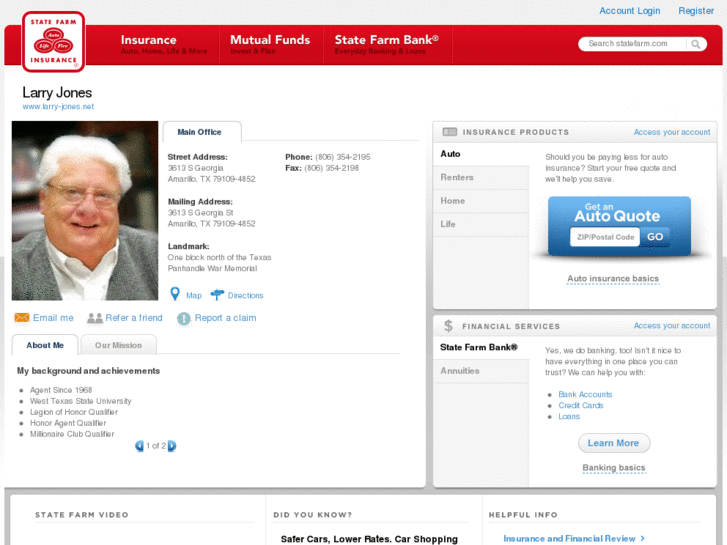The height and width of the screenshot is (545, 727).
Task: Open the Credit Cards link
Action: [580, 405]
